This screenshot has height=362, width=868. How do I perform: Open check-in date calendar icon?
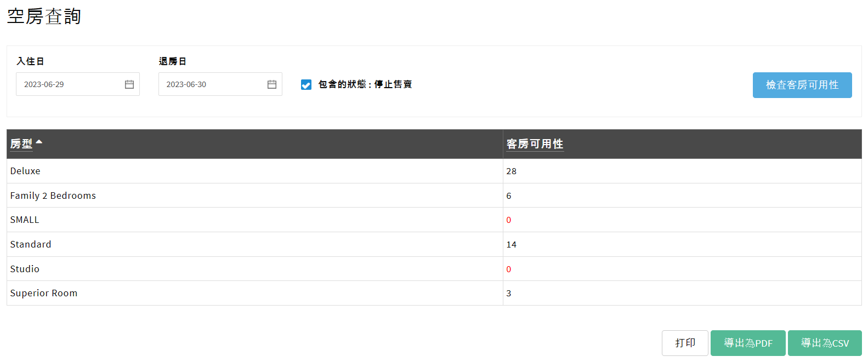coord(129,84)
